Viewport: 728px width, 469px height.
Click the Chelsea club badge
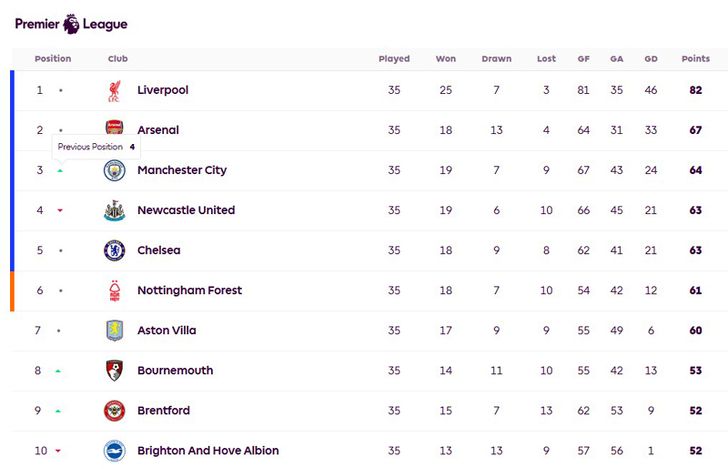114,251
